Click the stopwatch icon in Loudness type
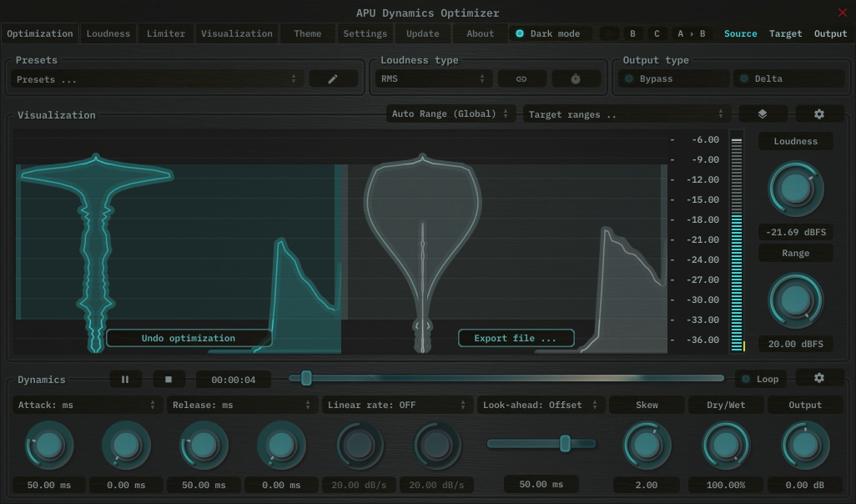 click(x=576, y=78)
